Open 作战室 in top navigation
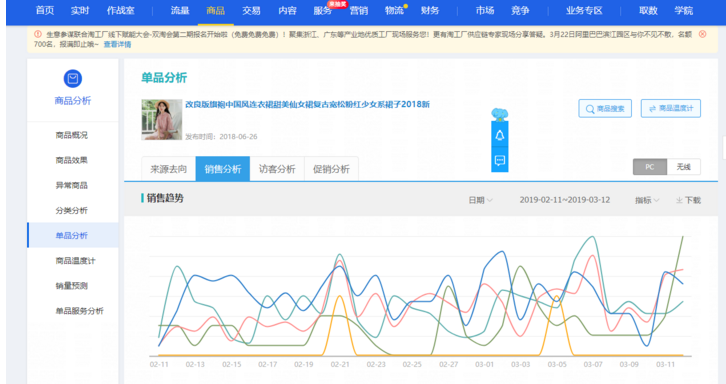Viewport: 726px width, 384px height. [120, 10]
